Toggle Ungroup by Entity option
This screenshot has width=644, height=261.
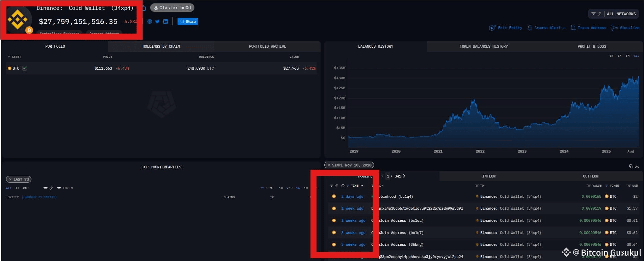(x=39, y=197)
